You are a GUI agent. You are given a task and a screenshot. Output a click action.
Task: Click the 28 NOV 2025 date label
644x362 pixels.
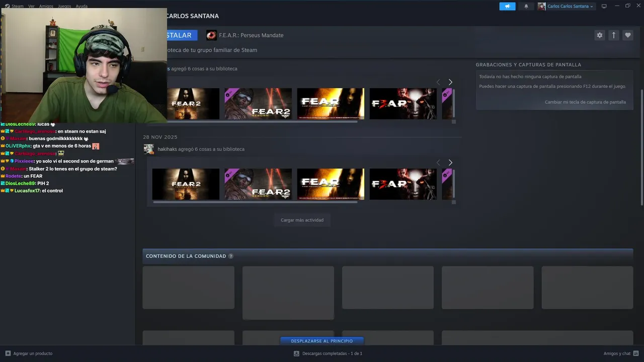click(160, 137)
